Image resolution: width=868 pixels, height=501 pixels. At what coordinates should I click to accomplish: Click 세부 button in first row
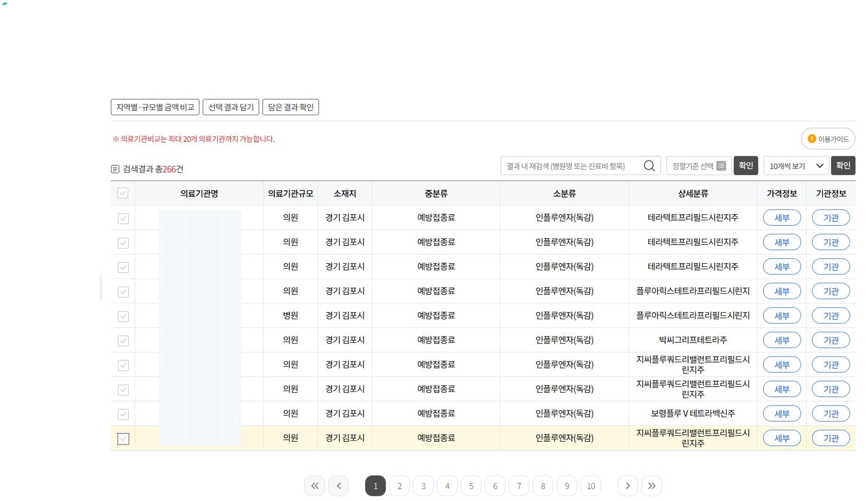coord(781,218)
